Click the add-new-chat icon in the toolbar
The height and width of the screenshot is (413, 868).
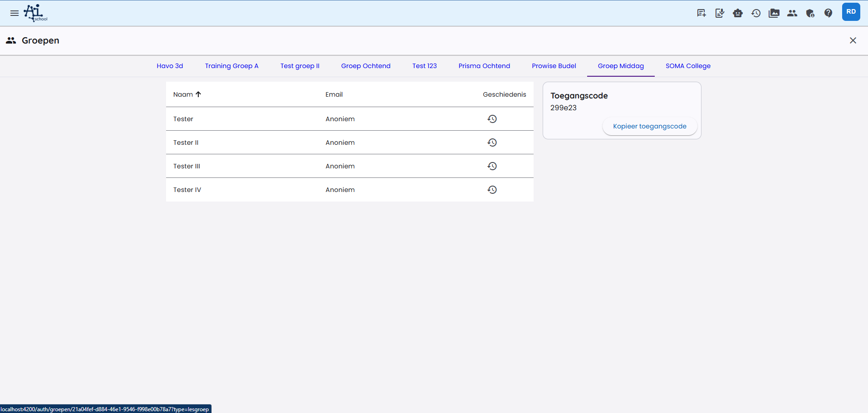click(701, 13)
